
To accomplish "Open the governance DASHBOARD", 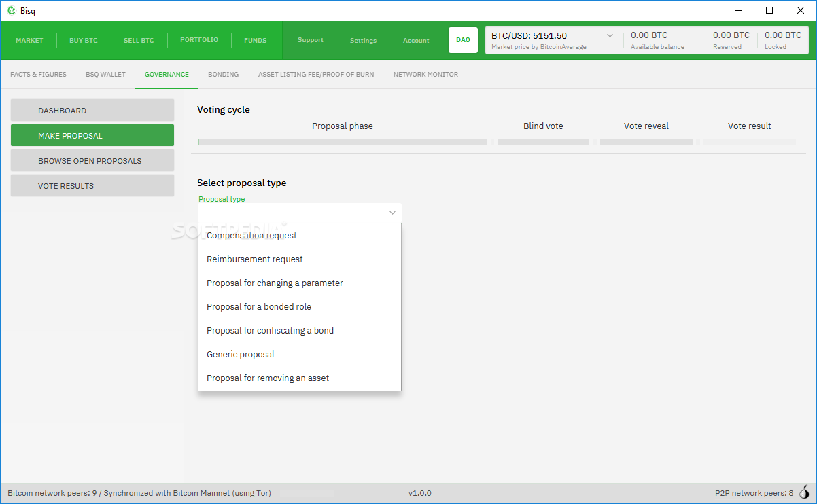I will point(92,111).
